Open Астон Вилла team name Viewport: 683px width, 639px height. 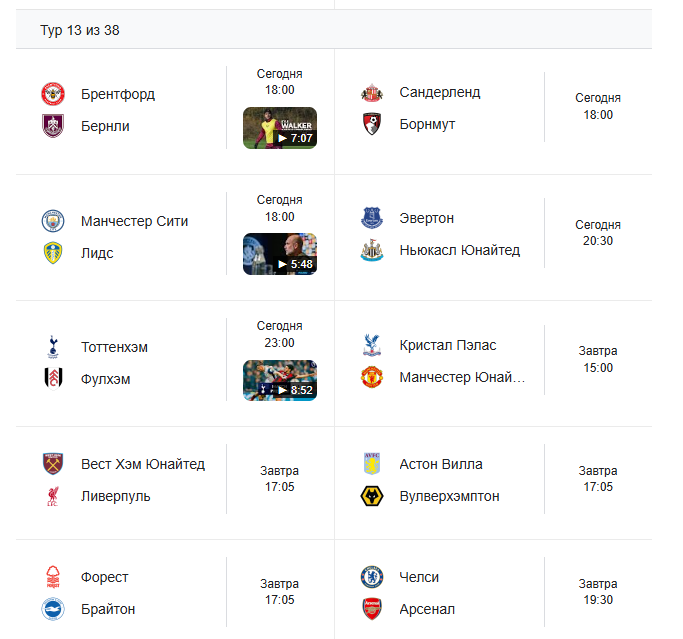click(441, 464)
